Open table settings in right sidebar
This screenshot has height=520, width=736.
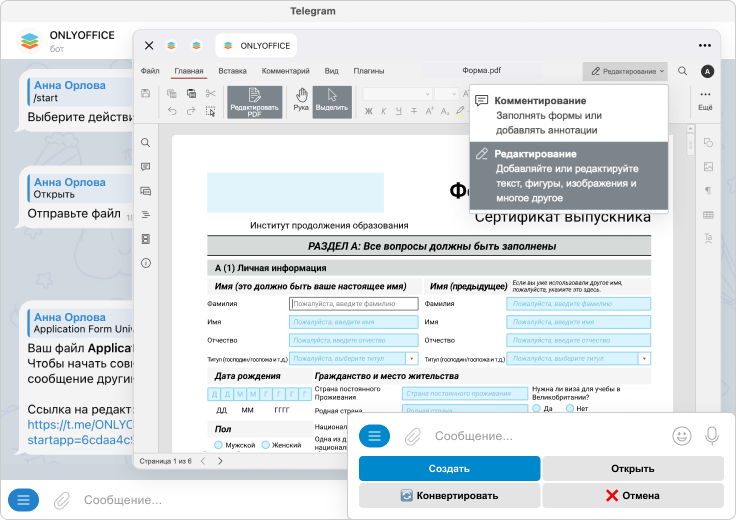pyautogui.click(x=708, y=215)
